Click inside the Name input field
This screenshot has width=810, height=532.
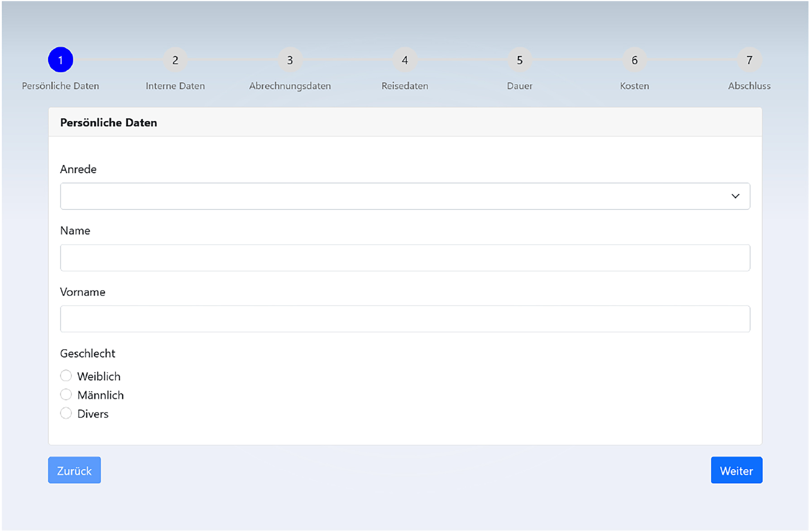pyautogui.click(x=405, y=257)
